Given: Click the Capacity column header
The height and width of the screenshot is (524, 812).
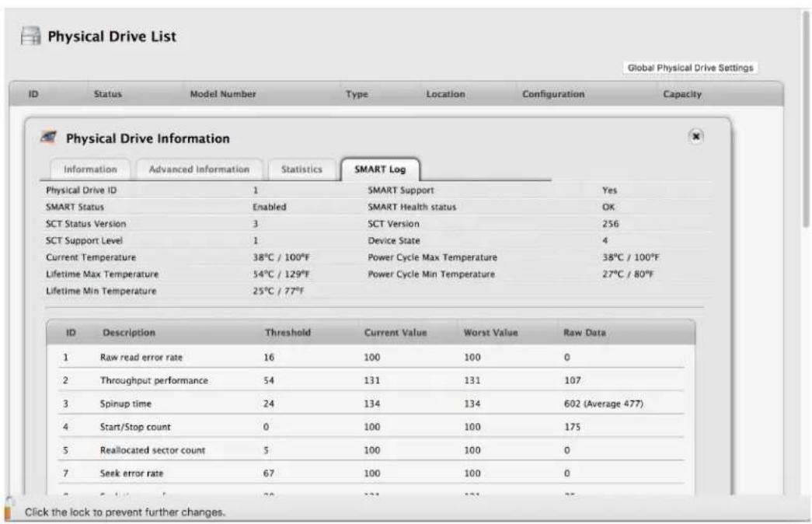Looking at the screenshot, I should [682, 94].
